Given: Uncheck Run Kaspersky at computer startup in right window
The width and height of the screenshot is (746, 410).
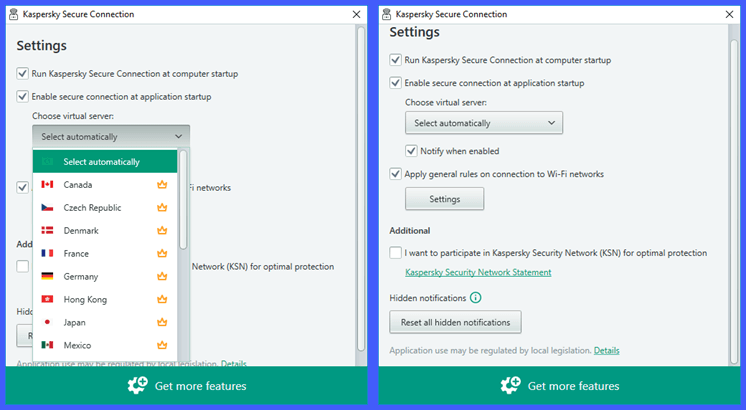Looking at the screenshot, I should coord(395,60).
